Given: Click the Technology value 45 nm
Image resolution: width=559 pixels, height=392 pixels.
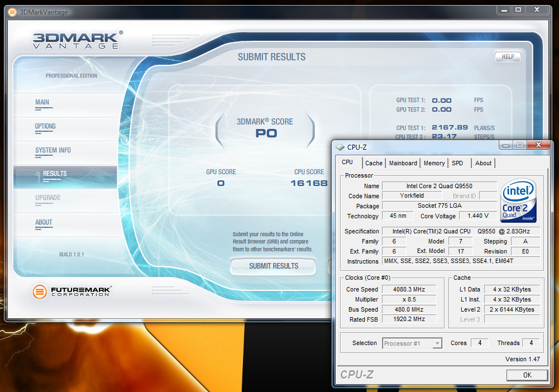Looking at the screenshot, I should click(x=398, y=216).
